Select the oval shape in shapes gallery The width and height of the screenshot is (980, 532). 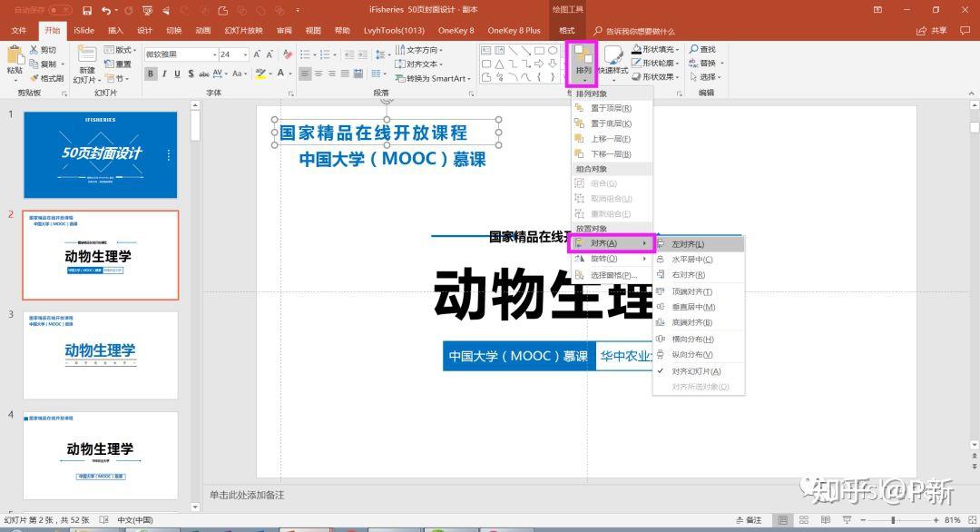tap(553, 50)
